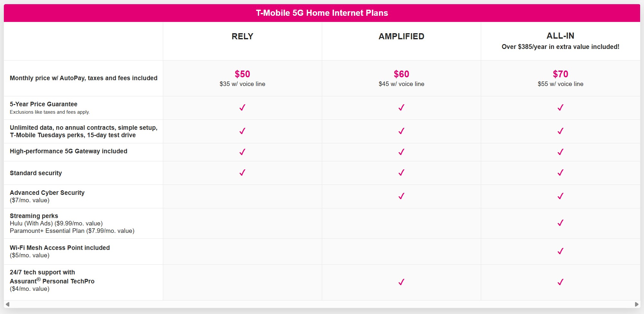Click the ALL-IN Unlimited data checkmark
Viewport: 644px width, 314px height.
tap(560, 131)
